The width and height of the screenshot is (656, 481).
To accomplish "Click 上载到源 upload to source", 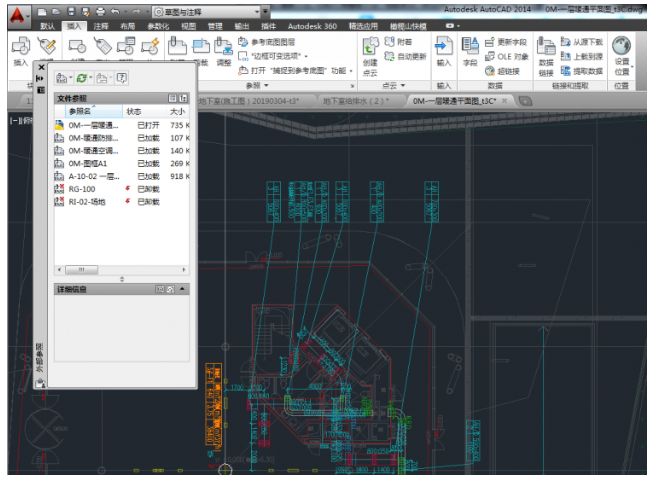I will 582,56.
